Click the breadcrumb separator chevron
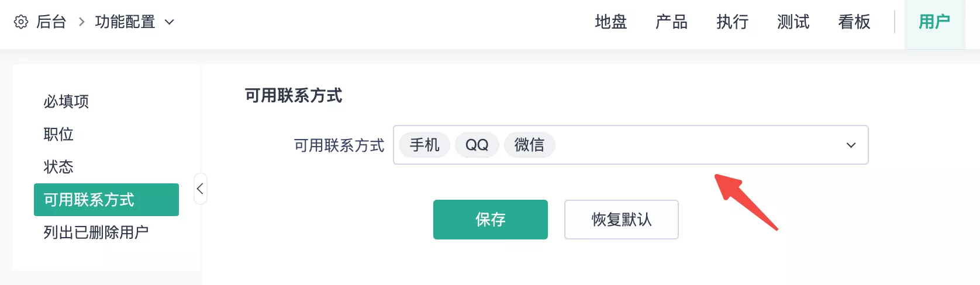This screenshot has height=285, width=980. coord(81,22)
